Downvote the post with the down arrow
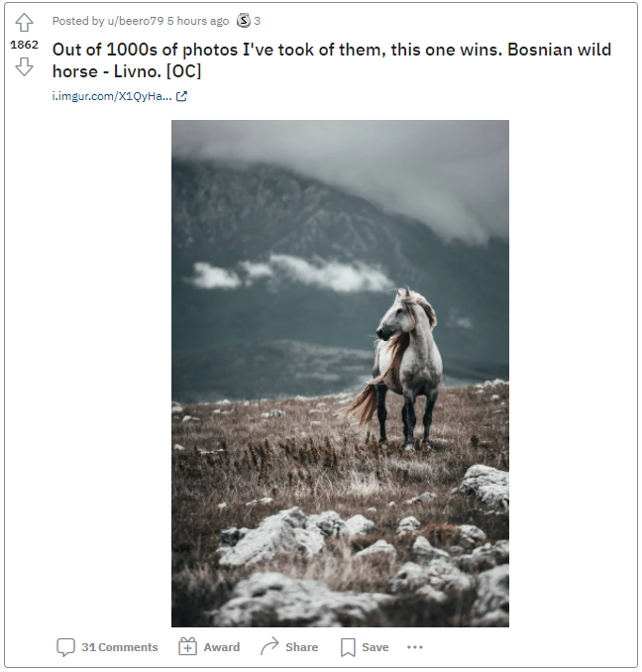The height and width of the screenshot is (672, 642). coord(24,66)
